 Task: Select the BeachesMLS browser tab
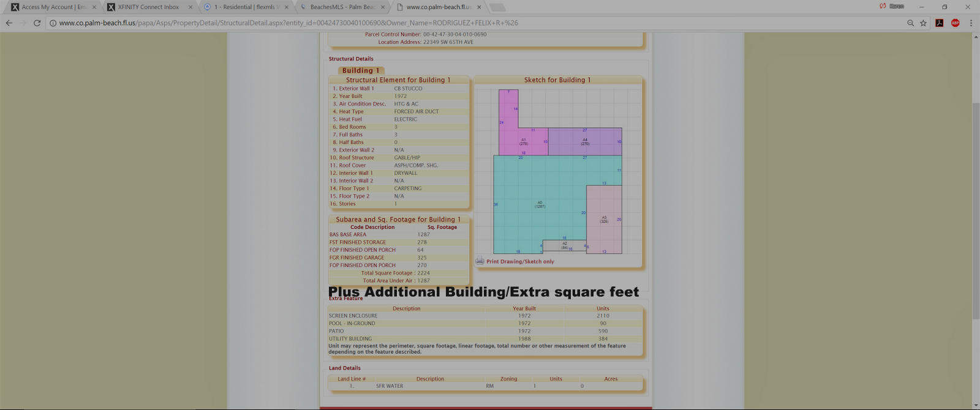pos(342,7)
